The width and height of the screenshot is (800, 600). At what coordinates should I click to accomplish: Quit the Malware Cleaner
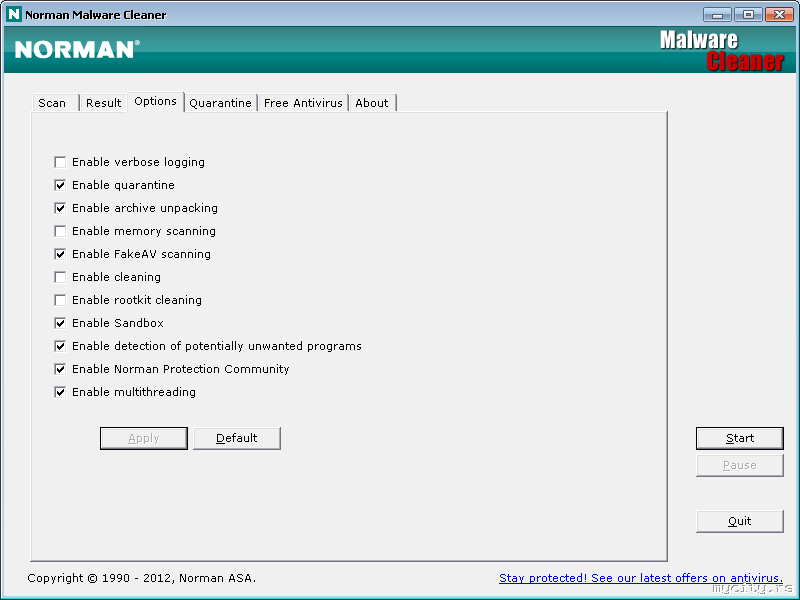coord(740,521)
